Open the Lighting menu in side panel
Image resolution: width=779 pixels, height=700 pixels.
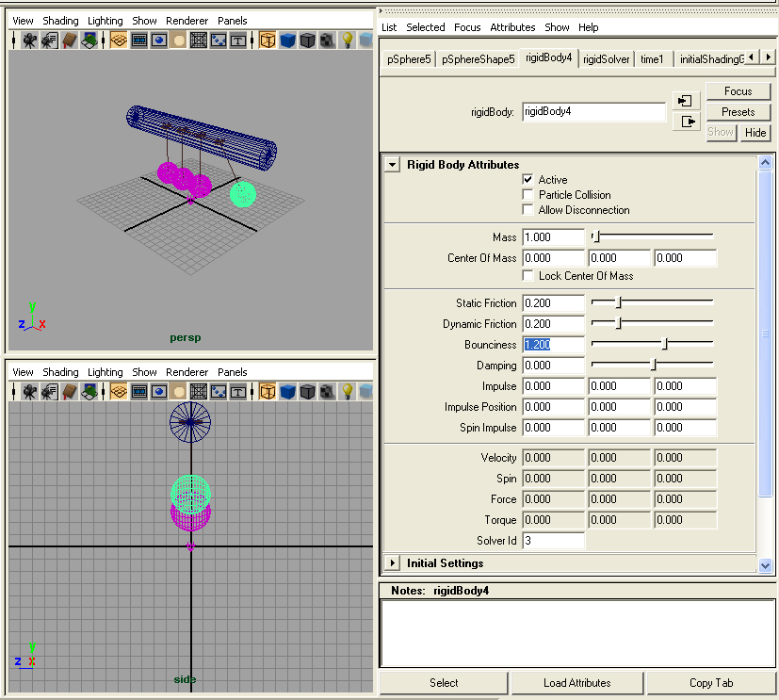(x=105, y=372)
